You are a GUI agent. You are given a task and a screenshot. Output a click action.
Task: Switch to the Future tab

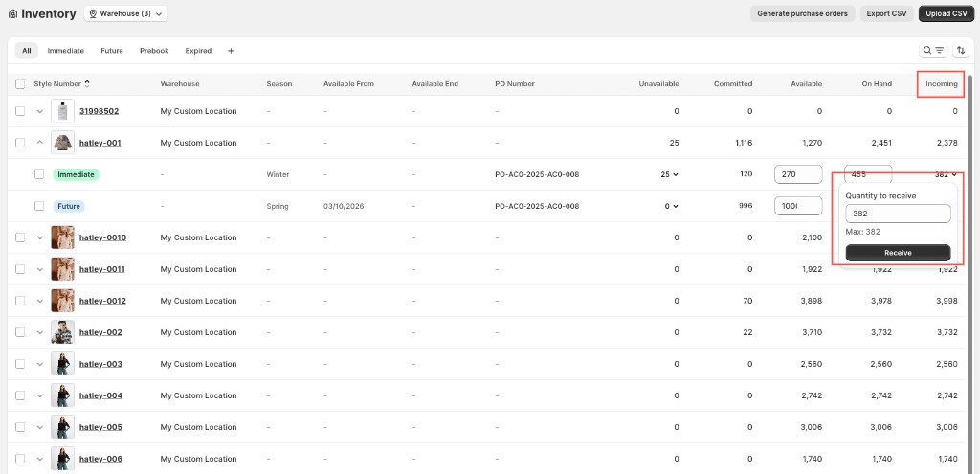(112, 51)
